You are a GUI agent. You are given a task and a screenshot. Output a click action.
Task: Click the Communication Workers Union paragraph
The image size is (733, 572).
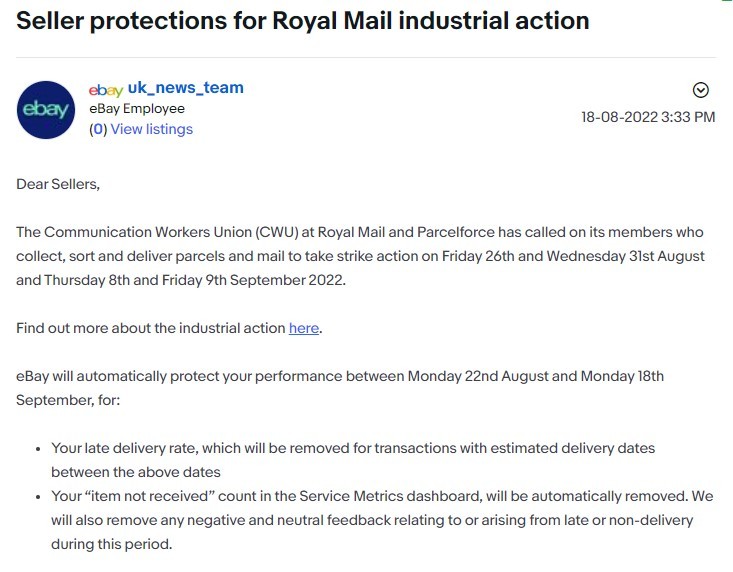pos(360,256)
